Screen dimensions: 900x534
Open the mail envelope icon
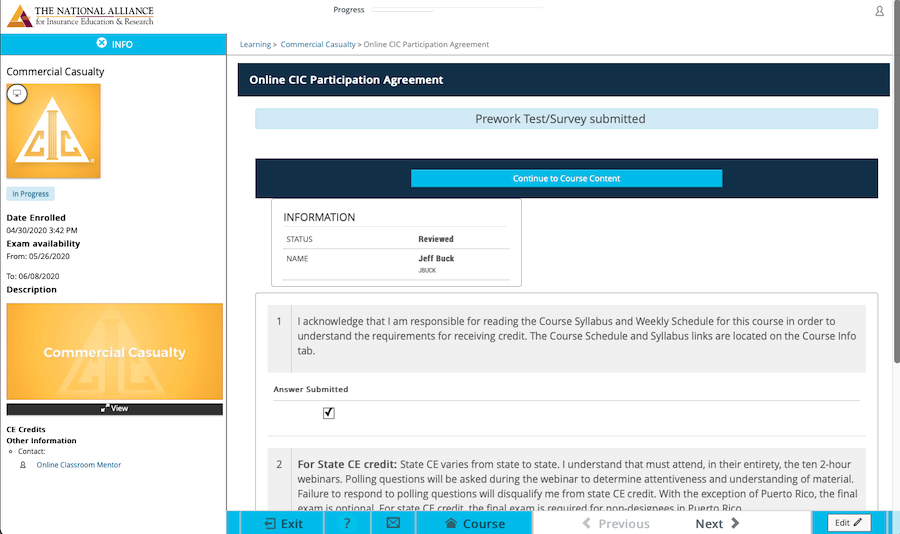[x=393, y=523]
